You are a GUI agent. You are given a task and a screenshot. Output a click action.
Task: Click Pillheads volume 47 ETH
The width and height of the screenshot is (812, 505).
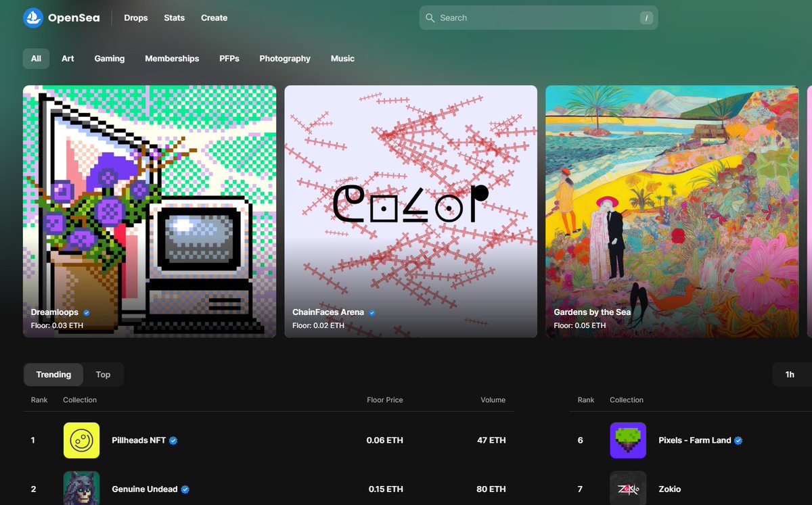491,440
